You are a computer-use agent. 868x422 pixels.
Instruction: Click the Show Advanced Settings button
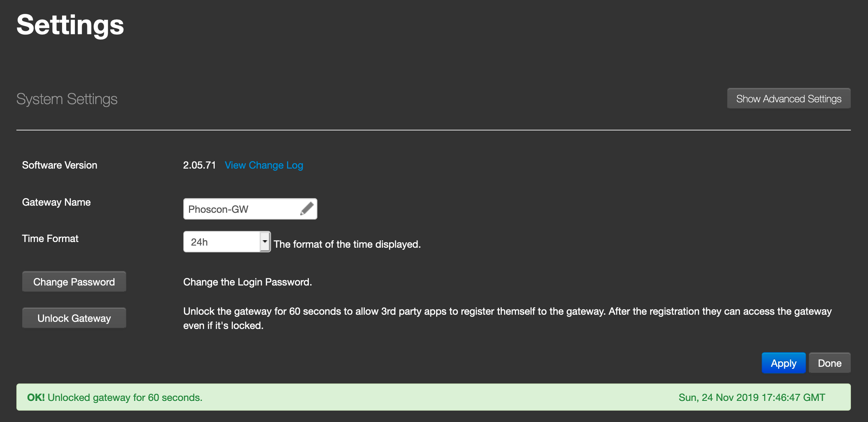(789, 98)
